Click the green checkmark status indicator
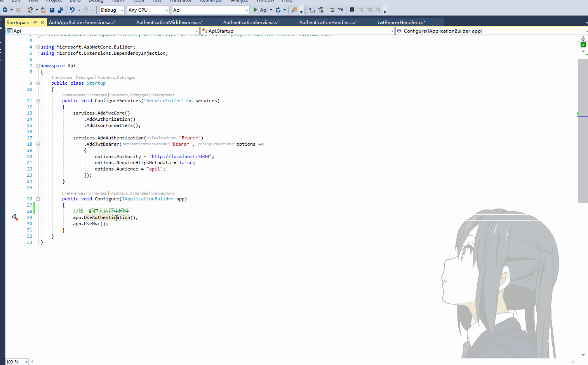The width and height of the screenshot is (588, 365). (583, 45)
